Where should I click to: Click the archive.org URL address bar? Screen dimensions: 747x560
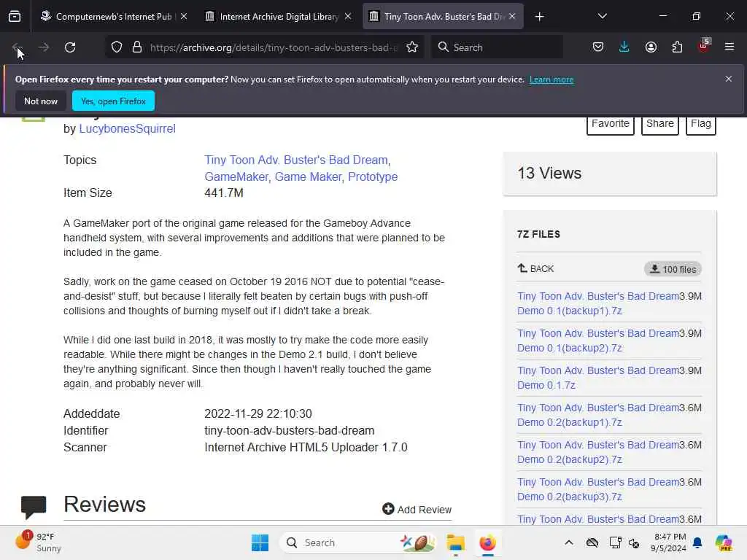[x=273, y=47]
